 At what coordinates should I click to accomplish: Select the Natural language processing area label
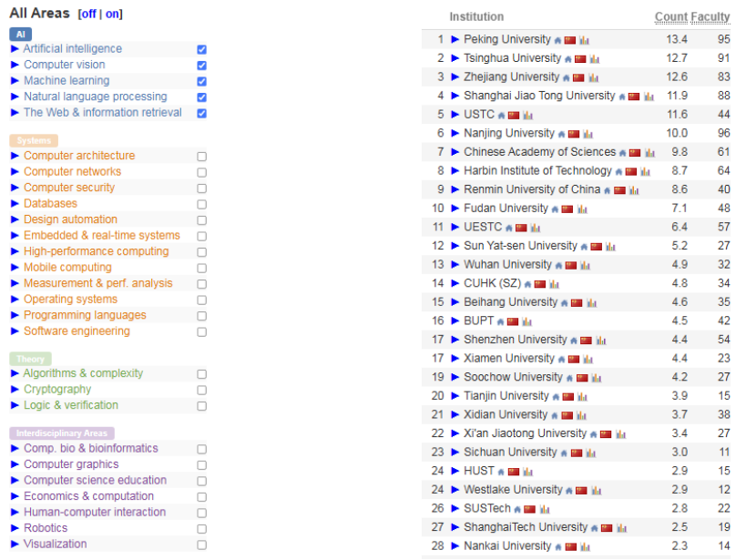(x=95, y=97)
